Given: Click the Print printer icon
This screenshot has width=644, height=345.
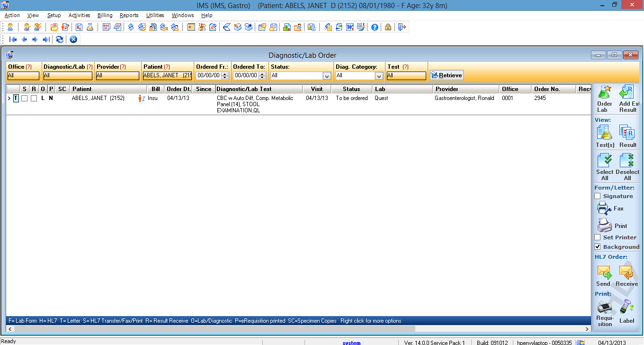Looking at the screenshot, I should 604,226.
